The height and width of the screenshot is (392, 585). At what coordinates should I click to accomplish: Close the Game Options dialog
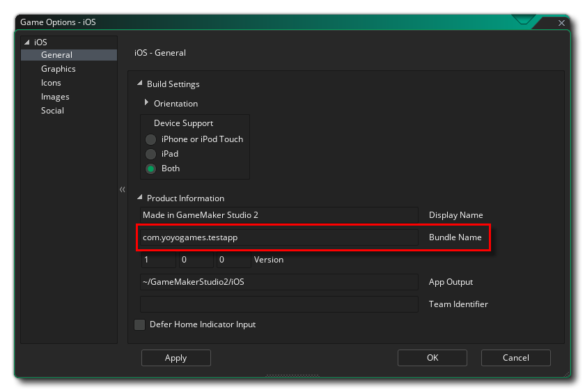561,23
